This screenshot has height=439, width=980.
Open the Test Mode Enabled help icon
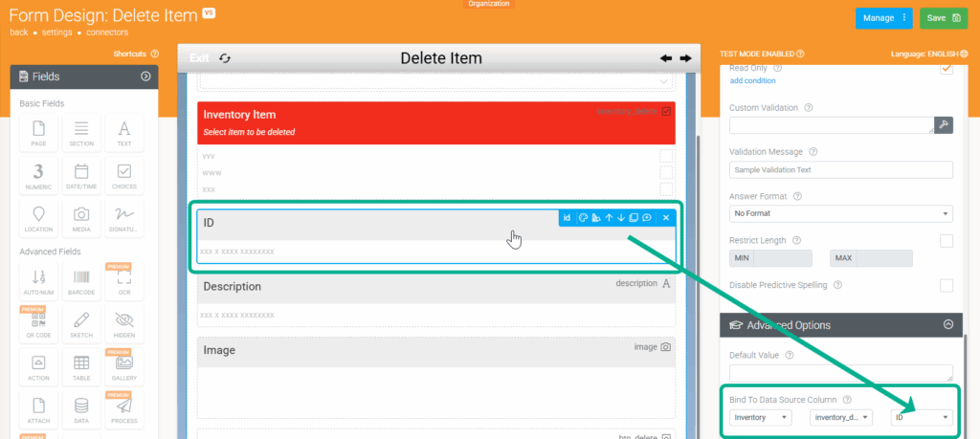[801, 55]
